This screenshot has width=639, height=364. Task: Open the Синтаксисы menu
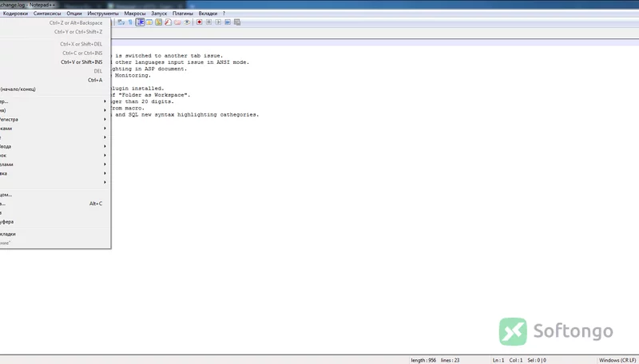point(47,14)
